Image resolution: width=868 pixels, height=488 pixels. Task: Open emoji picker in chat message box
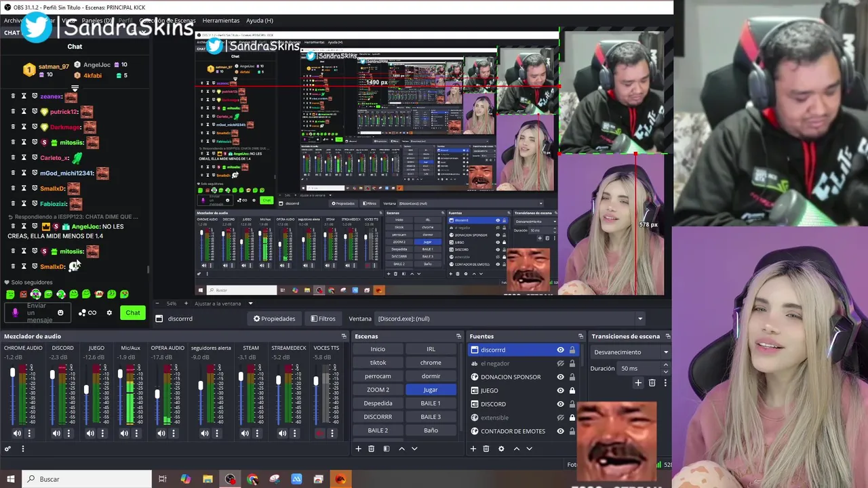(x=60, y=312)
